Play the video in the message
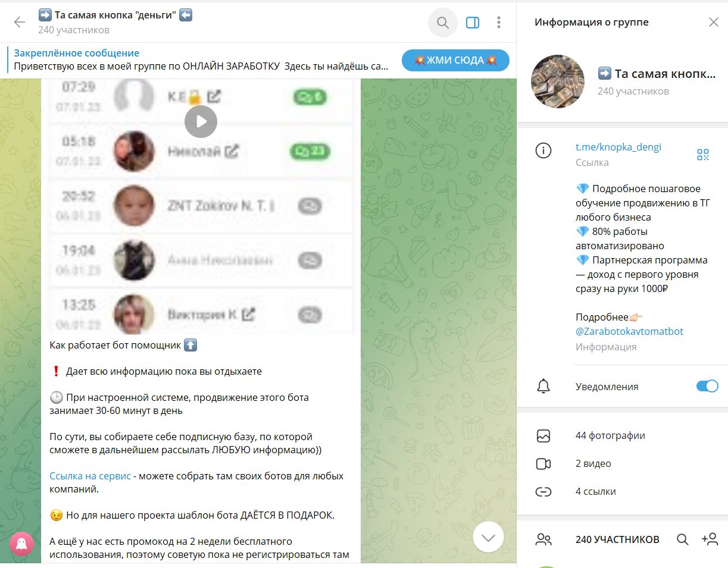The image size is (728, 568). click(201, 121)
